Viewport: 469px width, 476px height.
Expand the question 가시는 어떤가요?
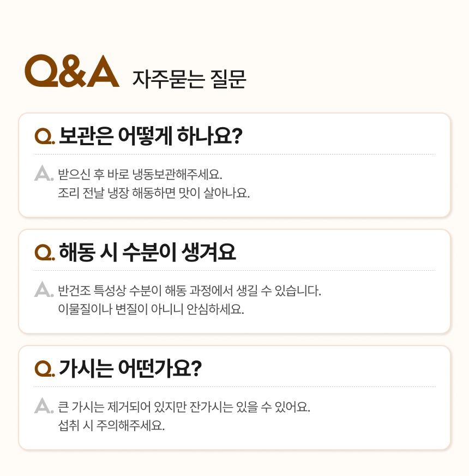130,368
